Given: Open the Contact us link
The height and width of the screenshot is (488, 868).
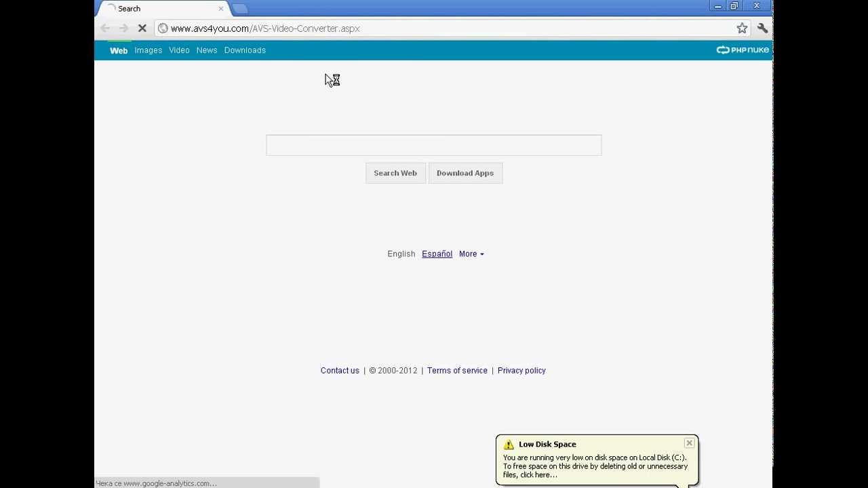Looking at the screenshot, I should coord(340,371).
